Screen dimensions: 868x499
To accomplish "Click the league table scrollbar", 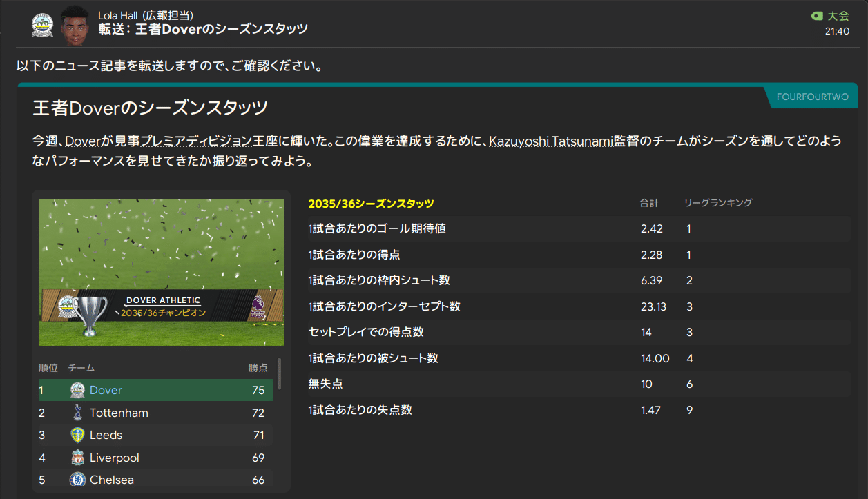I will 279,373.
